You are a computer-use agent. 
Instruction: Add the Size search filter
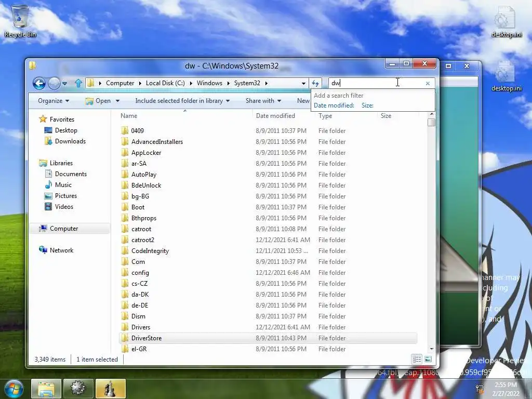pyautogui.click(x=367, y=105)
